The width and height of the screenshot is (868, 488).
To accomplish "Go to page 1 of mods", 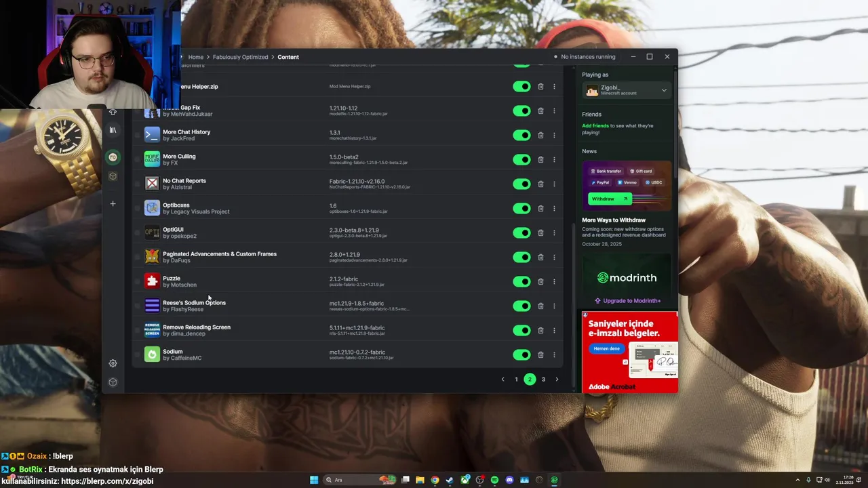I will coord(516,379).
